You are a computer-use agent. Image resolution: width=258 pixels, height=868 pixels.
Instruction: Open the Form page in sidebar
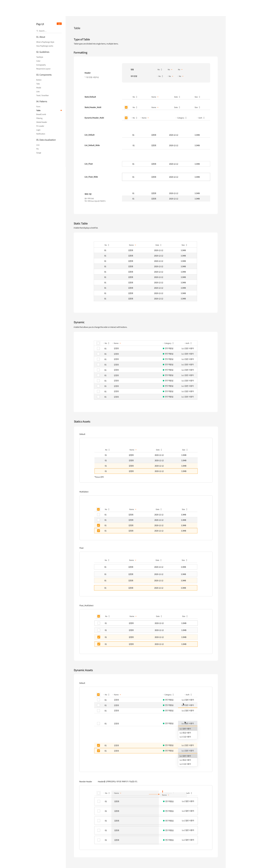click(x=38, y=106)
